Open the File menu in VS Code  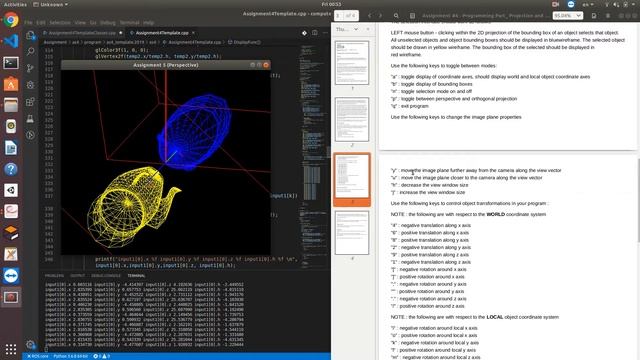click(x=28, y=23)
